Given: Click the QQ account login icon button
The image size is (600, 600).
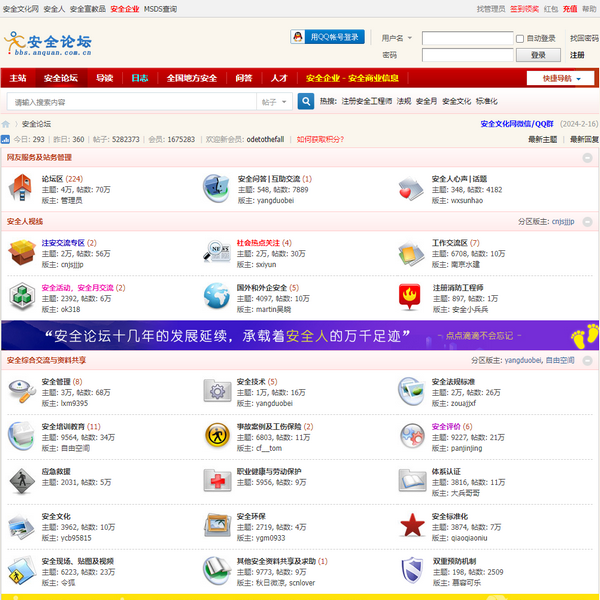Looking at the screenshot, I should pyautogui.click(x=326, y=37).
